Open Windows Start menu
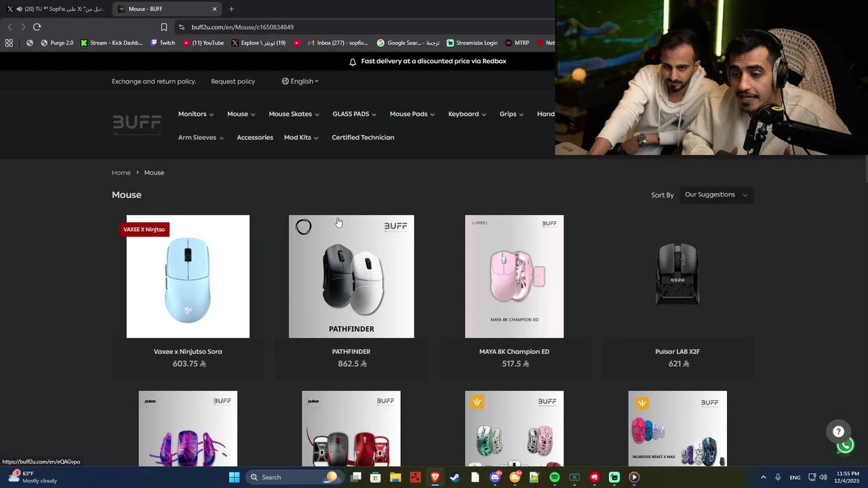868x488 pixels. 234,477
